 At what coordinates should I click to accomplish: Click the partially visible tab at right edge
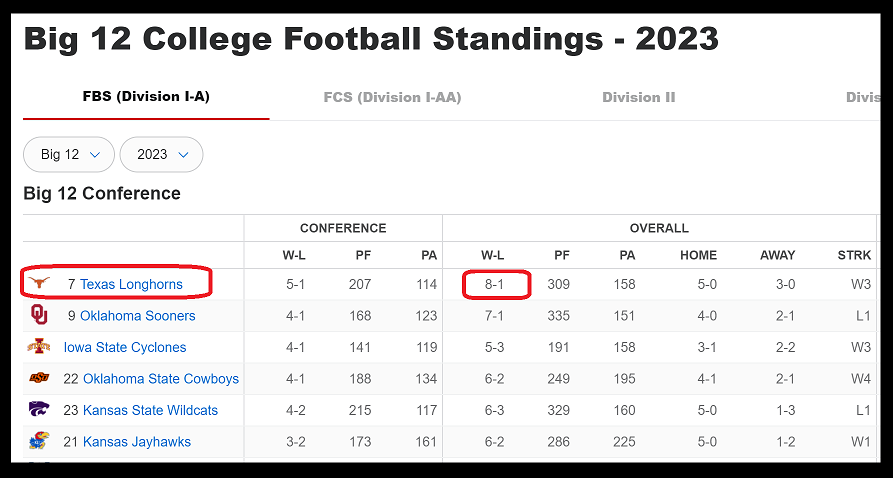pos(862,97)
